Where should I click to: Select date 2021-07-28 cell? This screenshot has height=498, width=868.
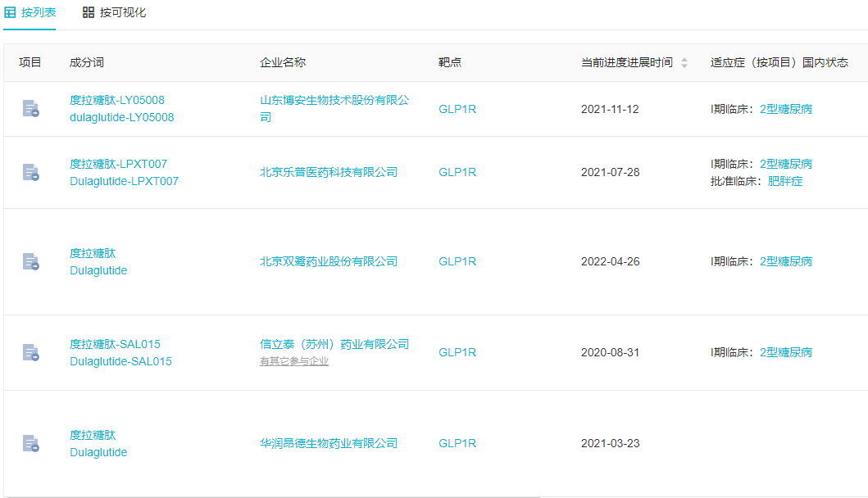610,172
